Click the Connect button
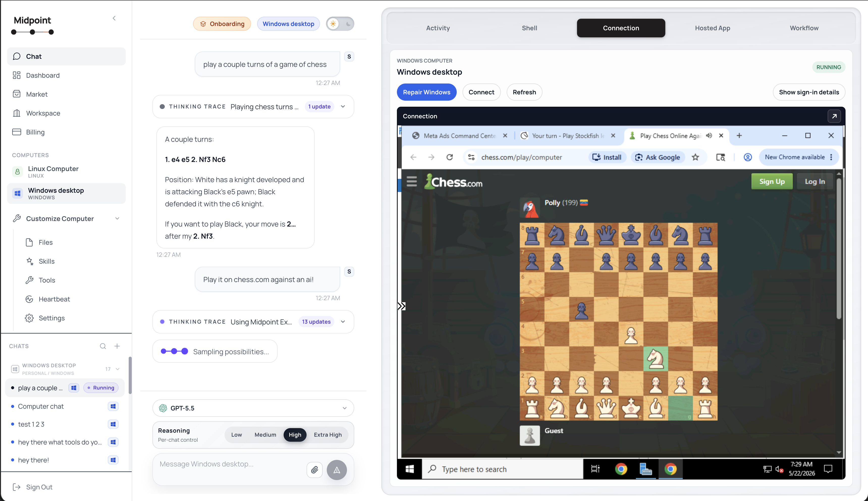The height and width of the screenshot is (501, 868). coord(481,92)
